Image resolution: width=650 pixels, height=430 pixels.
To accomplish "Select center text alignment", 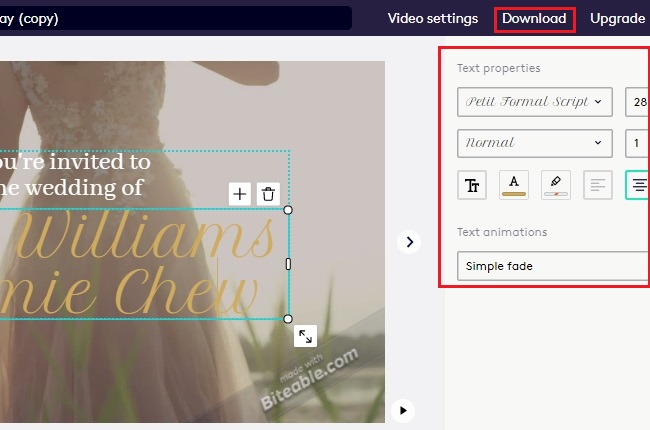I will pos(638,185).
